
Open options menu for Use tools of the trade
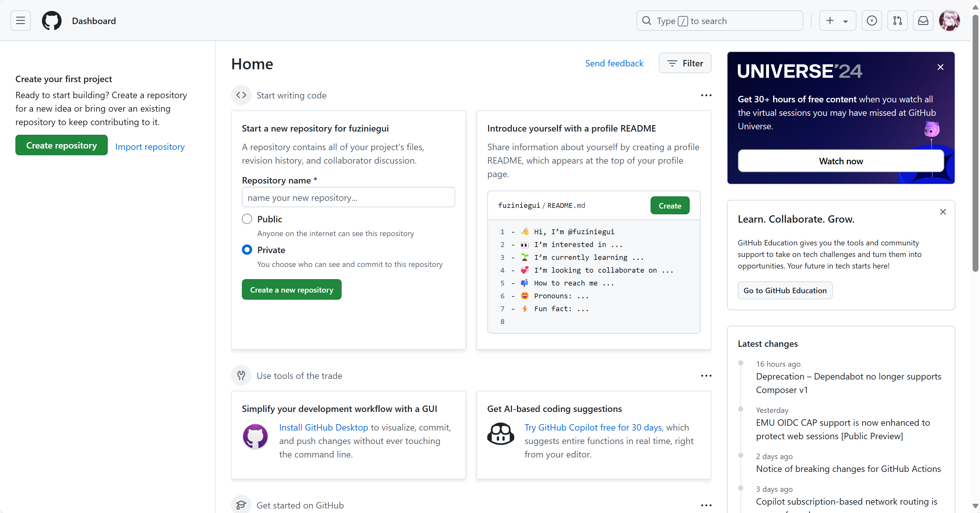(x=706, y=376)
